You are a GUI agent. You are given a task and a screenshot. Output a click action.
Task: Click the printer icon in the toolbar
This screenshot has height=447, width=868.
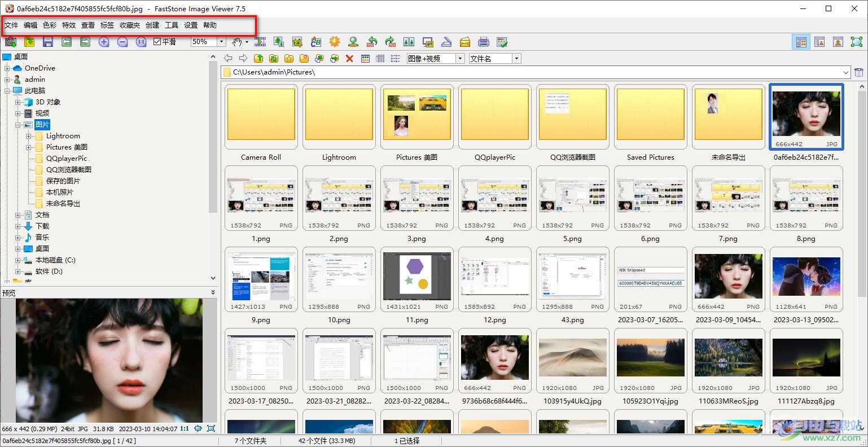(x=484, y=42)
